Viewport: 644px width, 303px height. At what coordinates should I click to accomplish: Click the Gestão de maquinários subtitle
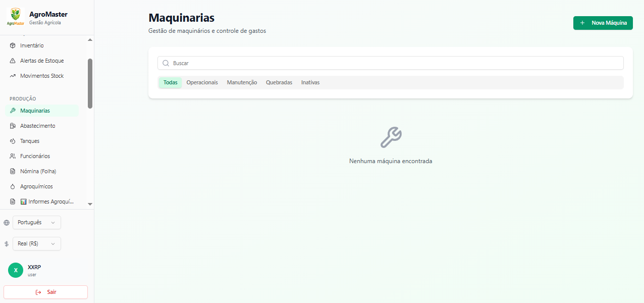pyautogui.click(x=207, y=31)
